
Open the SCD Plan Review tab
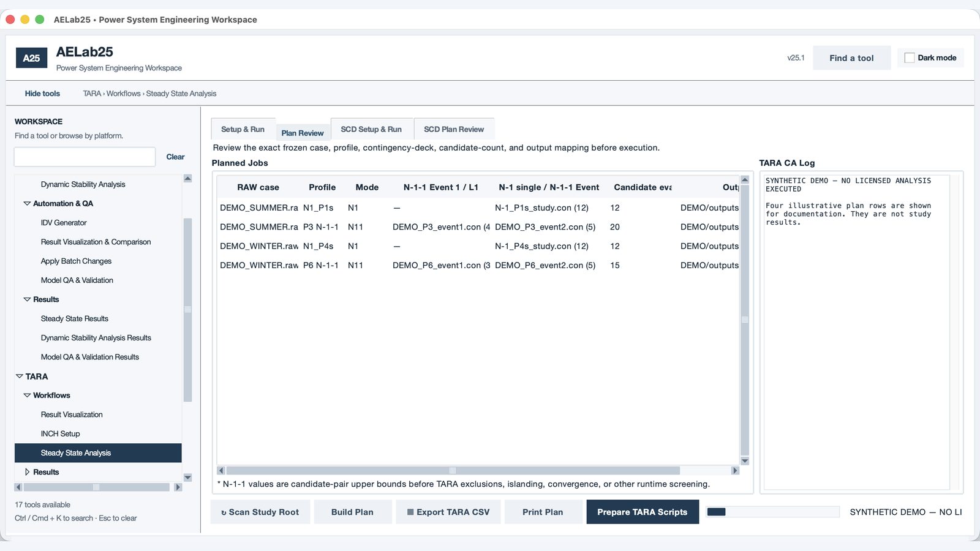click(454, 129)
